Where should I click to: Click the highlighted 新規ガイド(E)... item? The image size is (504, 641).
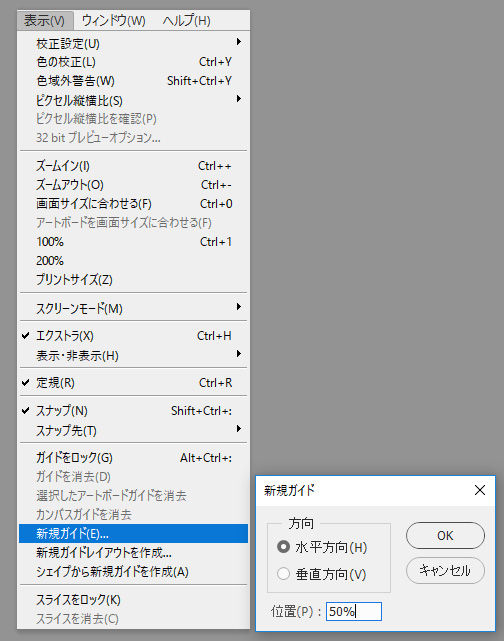pos(133,533)
